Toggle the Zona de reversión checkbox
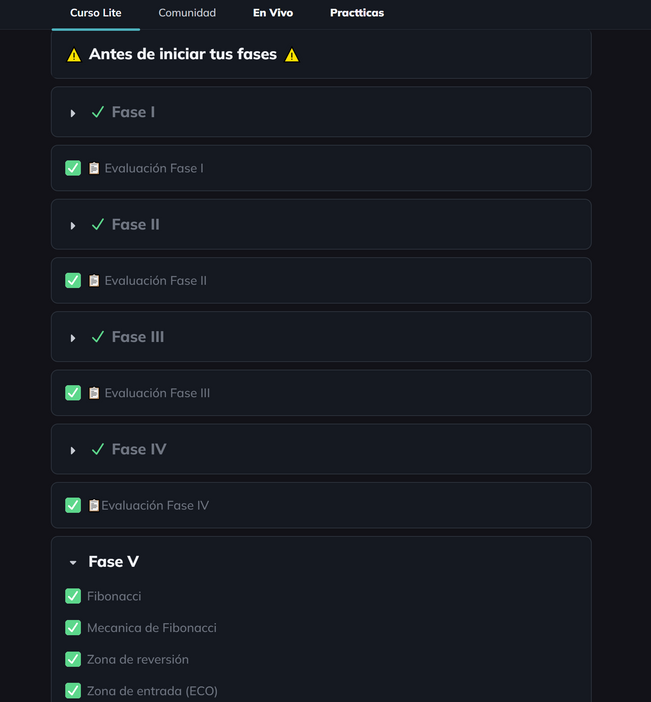651x702 pixels. (x=73, y=659)
